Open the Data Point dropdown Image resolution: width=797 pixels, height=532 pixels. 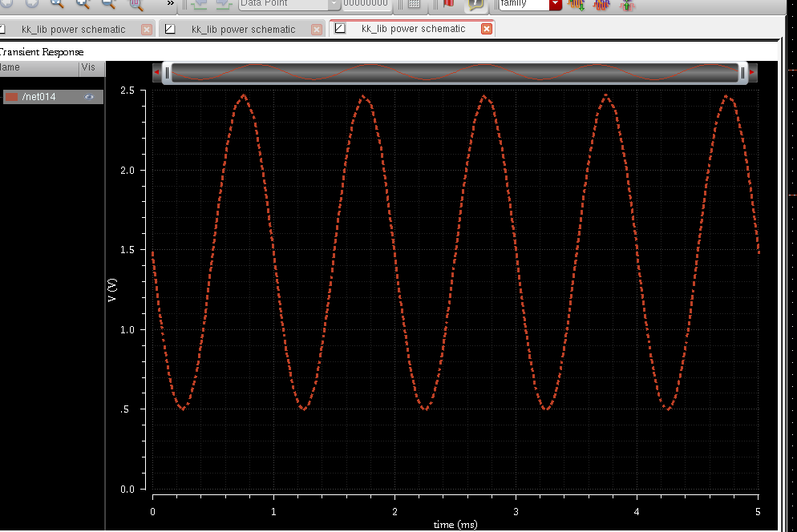click(334, 4)
